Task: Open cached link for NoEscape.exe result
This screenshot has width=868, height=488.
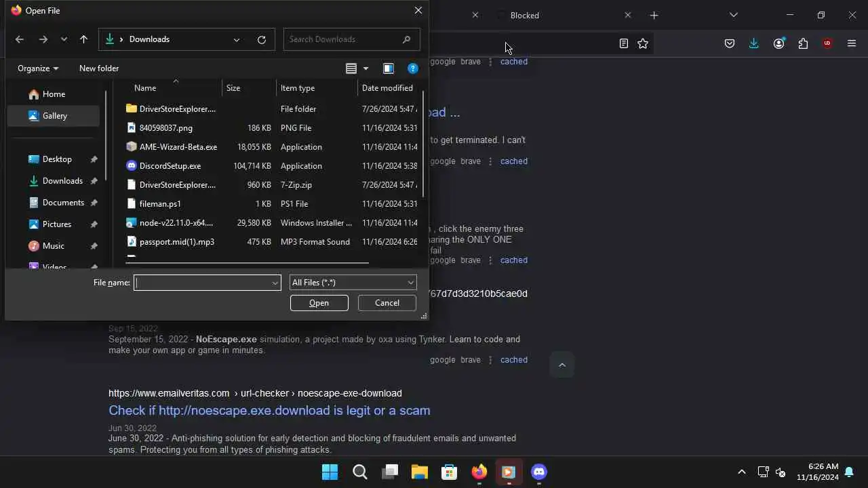Action: pyautogui.click(x=514, y=360)
